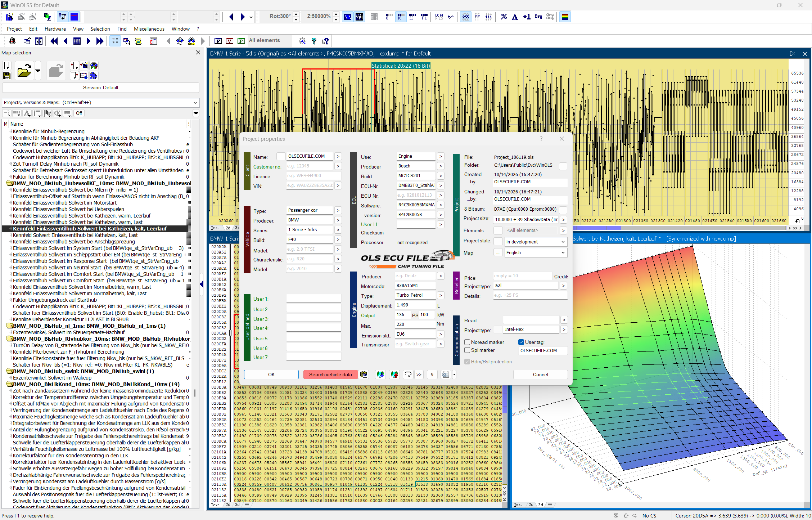Toggle the rainbow color display icon
The width and height of the screenshot is (812, 520).
tap(565, 17)
